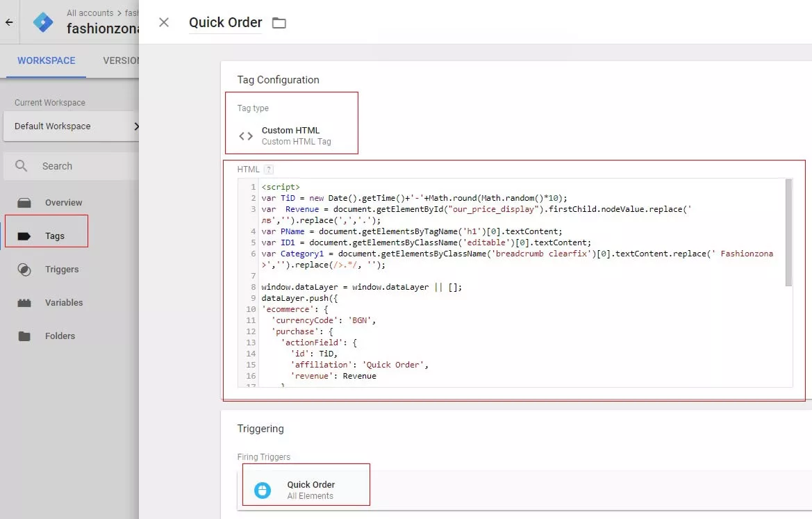
Task: Open the Overview section
Action: (63, 202)
